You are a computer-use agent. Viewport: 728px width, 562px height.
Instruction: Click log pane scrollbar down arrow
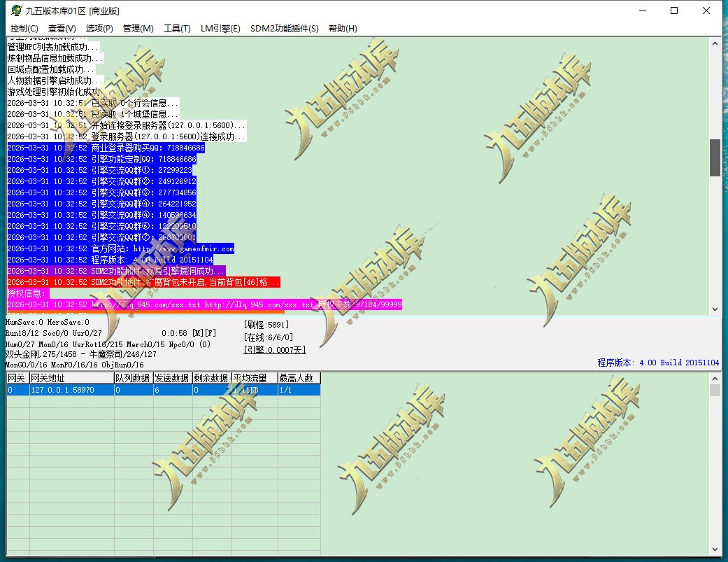715,309
